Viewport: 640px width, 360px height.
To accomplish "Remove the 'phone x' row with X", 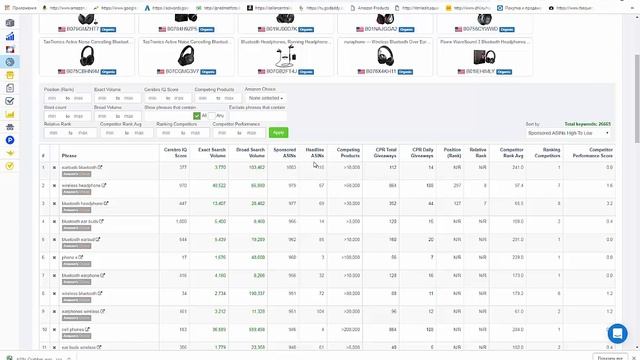I will click(x=54, y=258).
